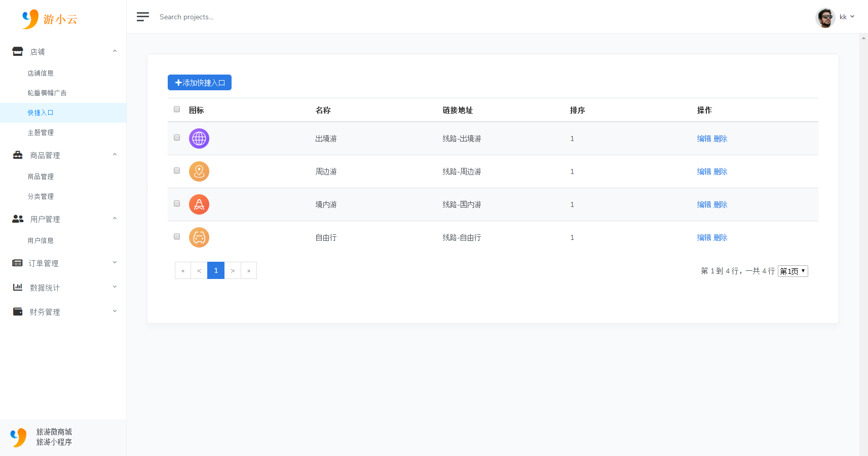Click the 线路-出境游 link address cell
Image resolution: width=868 pixels, height=456 pixels.
coord(462,138)
